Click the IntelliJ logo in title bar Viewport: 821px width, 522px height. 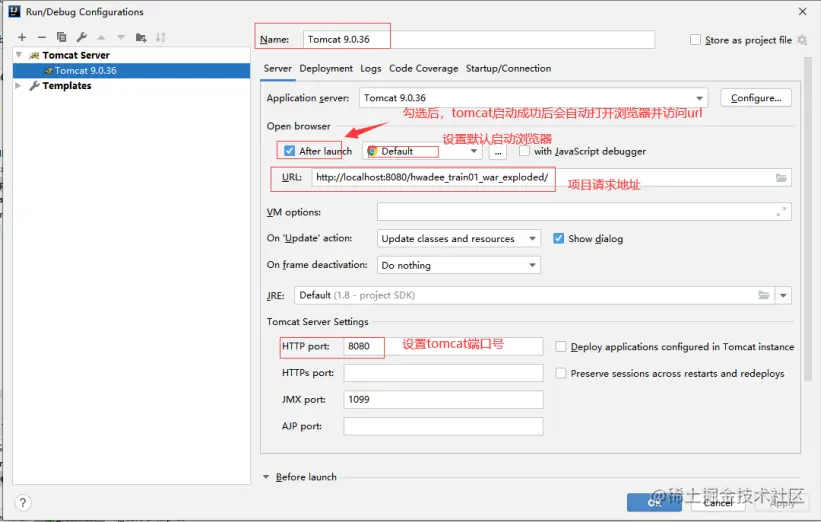(15, 12)
